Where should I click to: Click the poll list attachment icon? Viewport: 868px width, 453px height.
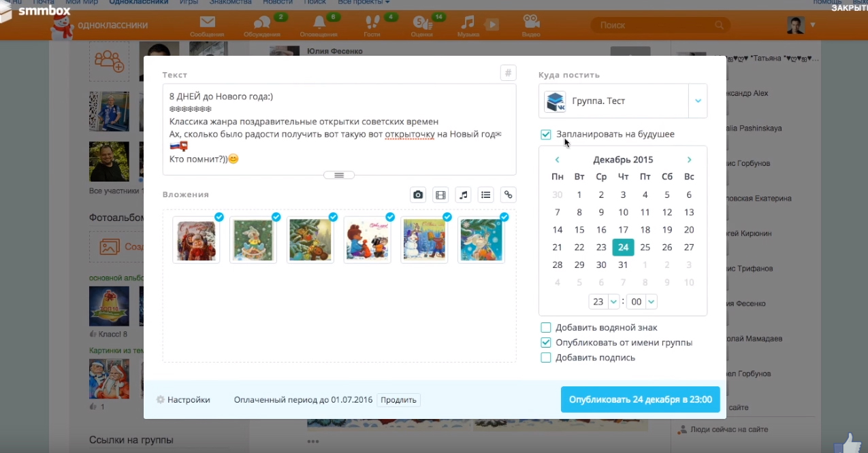tap(485, 195)
